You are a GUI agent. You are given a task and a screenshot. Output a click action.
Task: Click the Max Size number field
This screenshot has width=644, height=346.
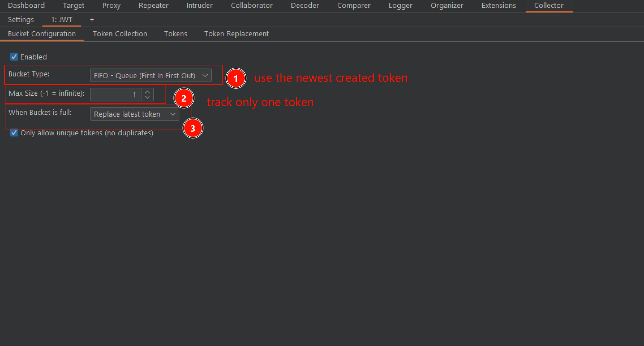click(116, 95)
